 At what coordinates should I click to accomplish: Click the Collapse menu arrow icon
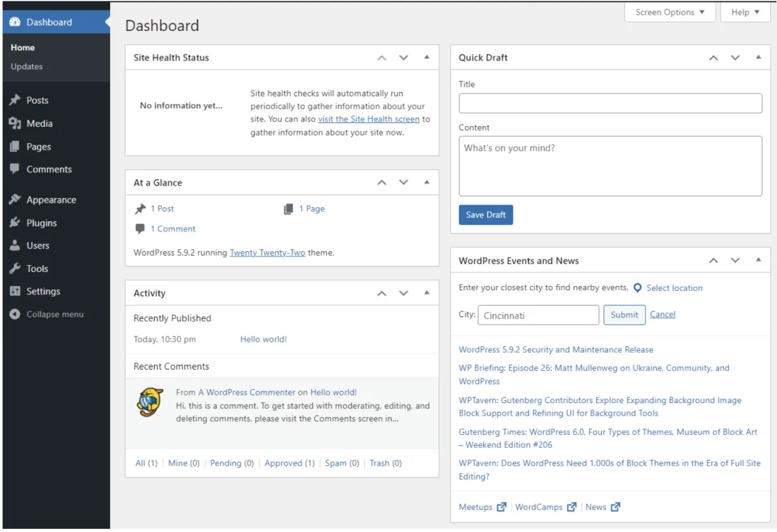pos(15,315)
